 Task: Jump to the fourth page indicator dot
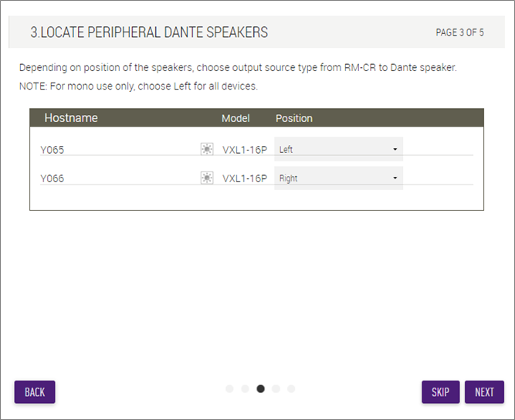click(276, 389)
